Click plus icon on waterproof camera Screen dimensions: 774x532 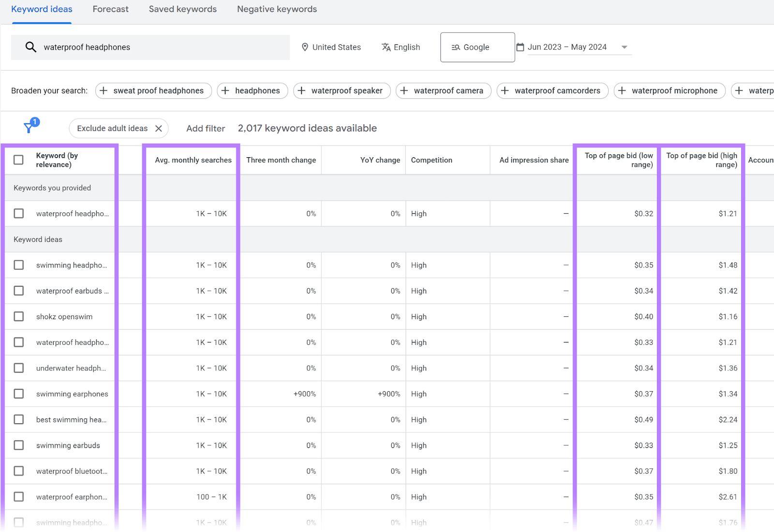404,90
